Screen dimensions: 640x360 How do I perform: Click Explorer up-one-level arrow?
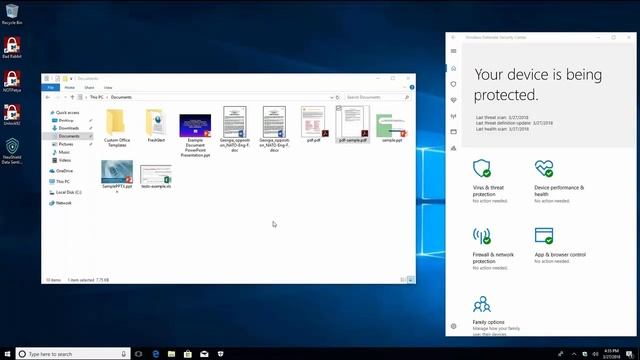[72, 97]
